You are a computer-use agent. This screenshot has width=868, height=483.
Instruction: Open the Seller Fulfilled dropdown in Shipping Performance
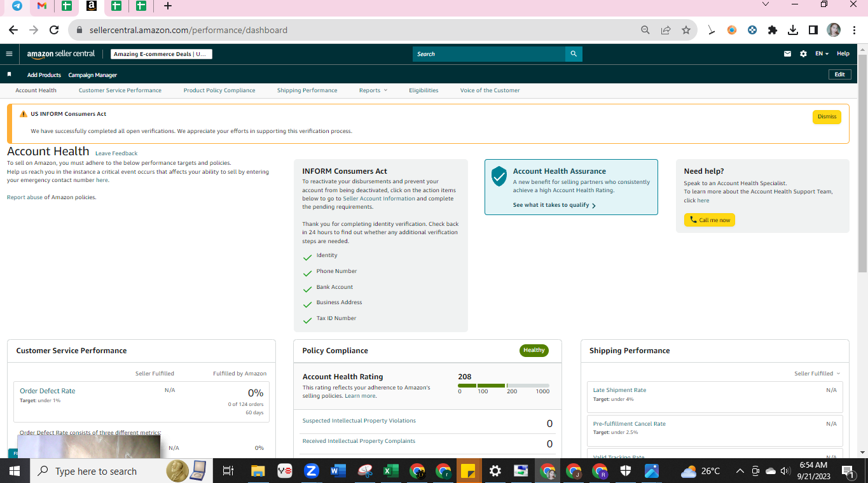[817, 374]
